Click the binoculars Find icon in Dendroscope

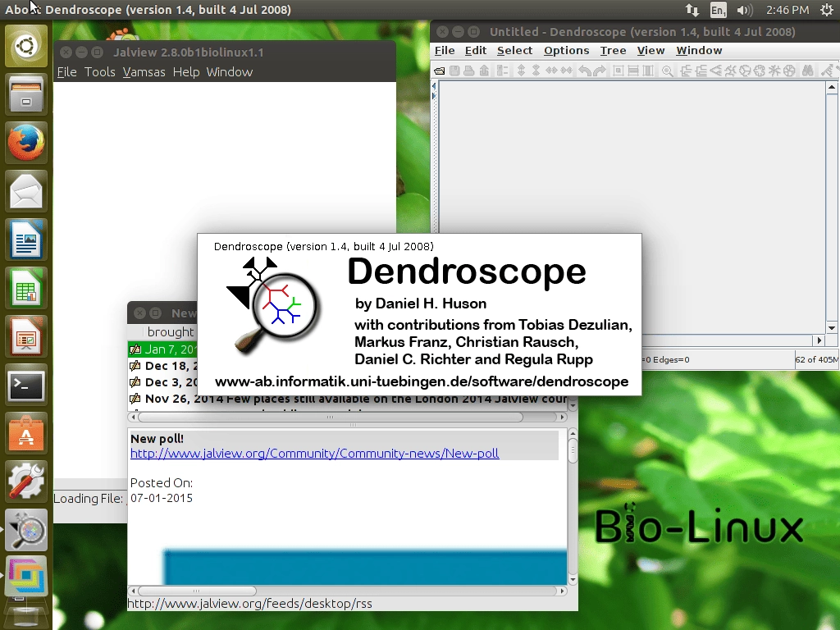coord(807,71)
